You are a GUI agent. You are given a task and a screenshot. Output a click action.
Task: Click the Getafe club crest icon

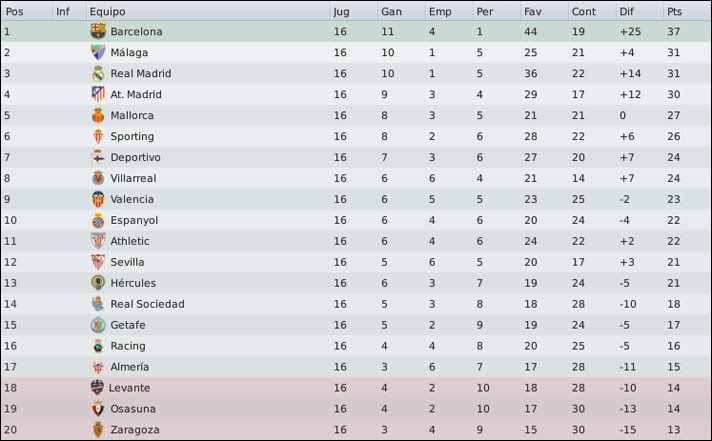point(98,325)
